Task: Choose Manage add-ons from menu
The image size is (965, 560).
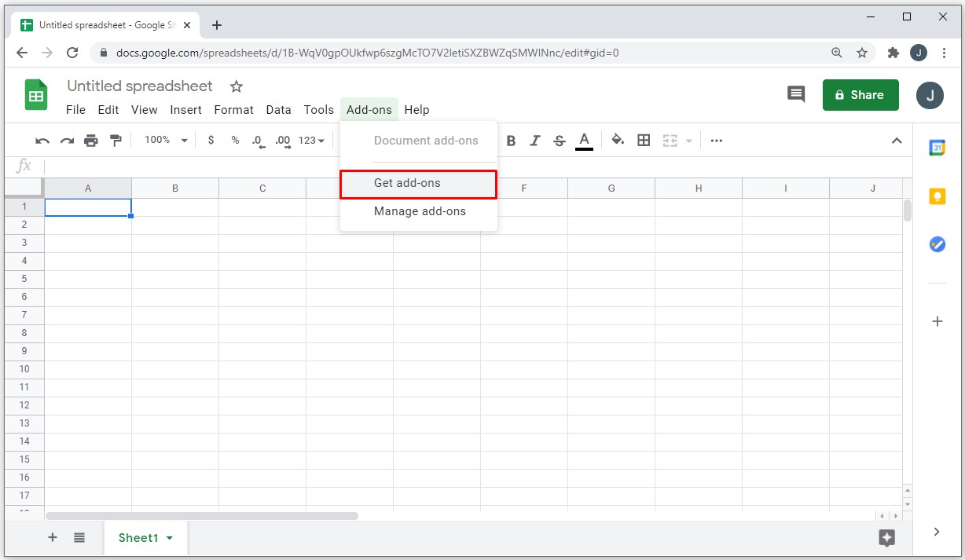Action: (420, 211)
